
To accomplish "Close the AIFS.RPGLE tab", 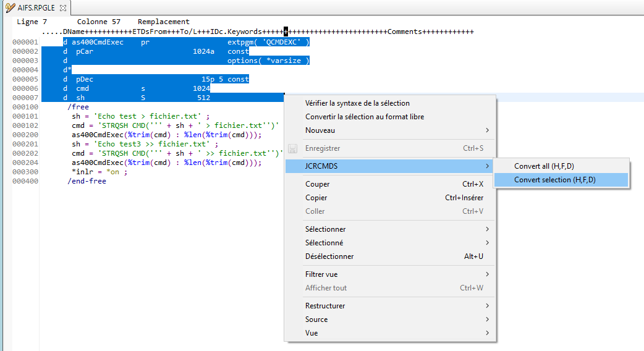I will click(63, 8).
